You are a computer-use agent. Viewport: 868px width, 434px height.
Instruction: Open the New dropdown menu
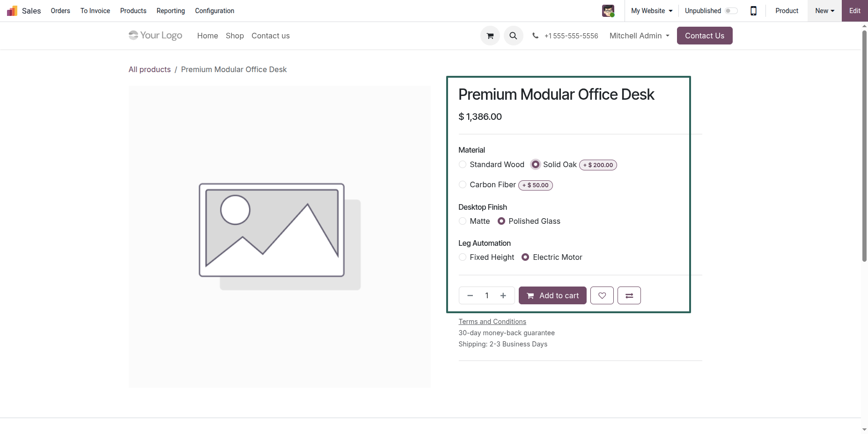tap(824, 11)
